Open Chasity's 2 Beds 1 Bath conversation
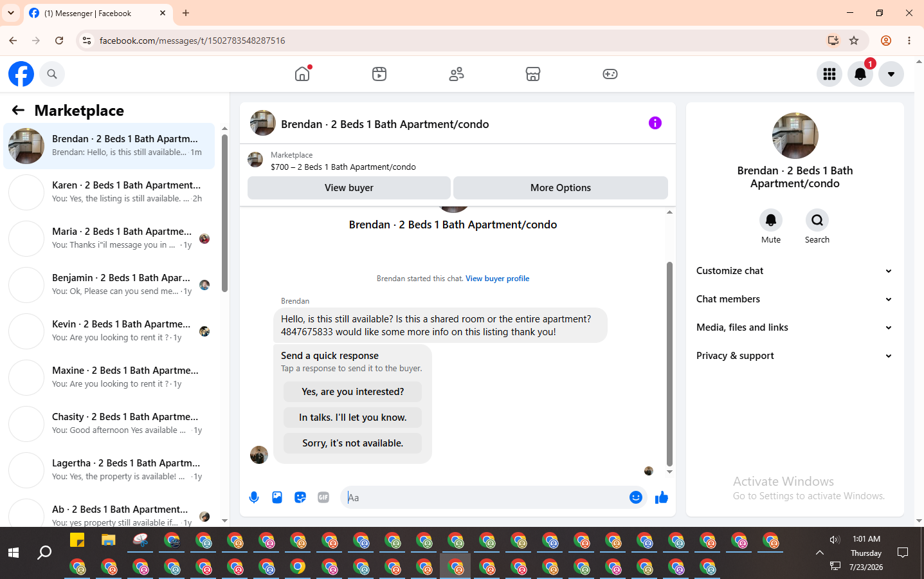Viewport: 924px width, 579px height. [x=109, y=424]
